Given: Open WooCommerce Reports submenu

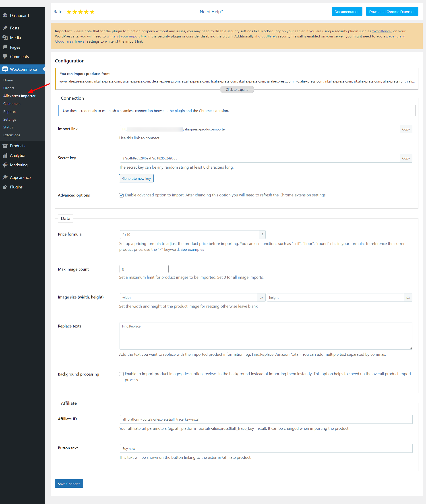Looking at the screenshot, I should click(9, 112).
